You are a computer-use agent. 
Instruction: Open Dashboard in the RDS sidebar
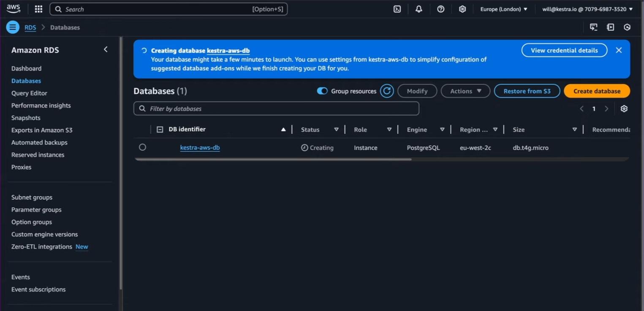tap(26, 68)
